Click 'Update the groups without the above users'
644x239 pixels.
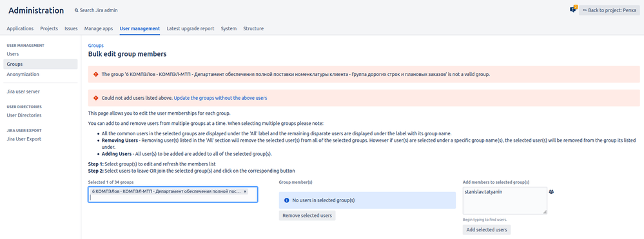click(x=220, y=98)
